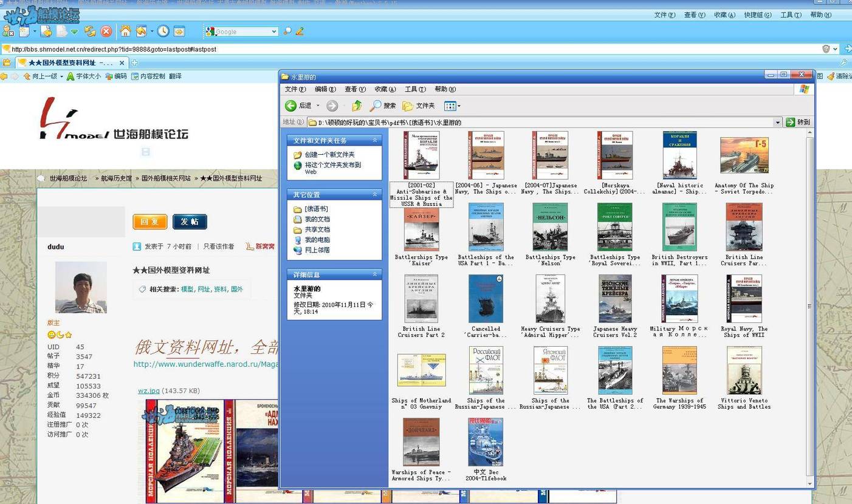
Task: Select Japanese Heavy Cruisers Vol.2 thumbnail
Action: pos(615,298)
